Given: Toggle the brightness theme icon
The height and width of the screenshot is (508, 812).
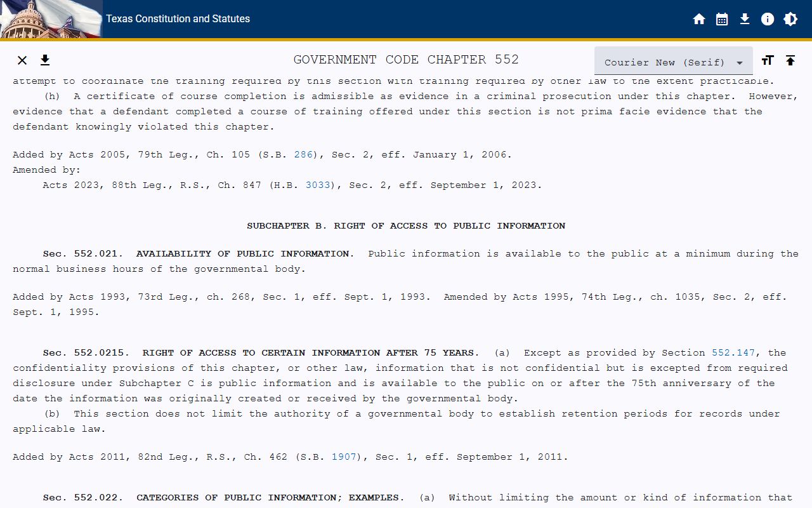Looking at the screenshot, I should (x=790, y=19).
